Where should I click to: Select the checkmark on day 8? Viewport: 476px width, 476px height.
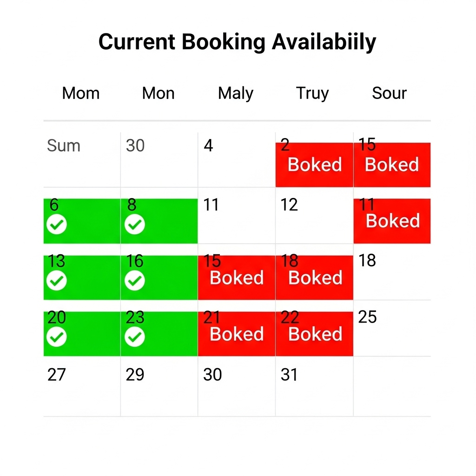(135, 225)
